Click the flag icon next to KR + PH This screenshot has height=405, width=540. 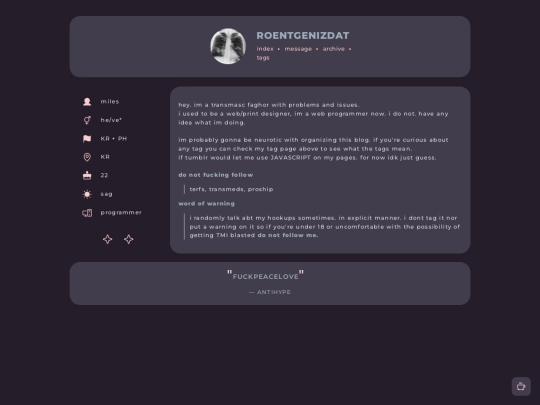pos(87,138)
